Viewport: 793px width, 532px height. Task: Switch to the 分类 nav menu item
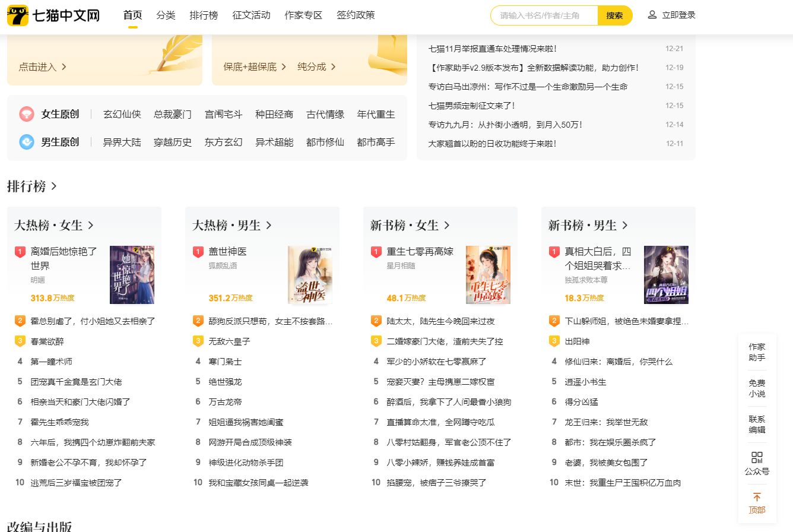pyautogui.click(x=166, y=15)
